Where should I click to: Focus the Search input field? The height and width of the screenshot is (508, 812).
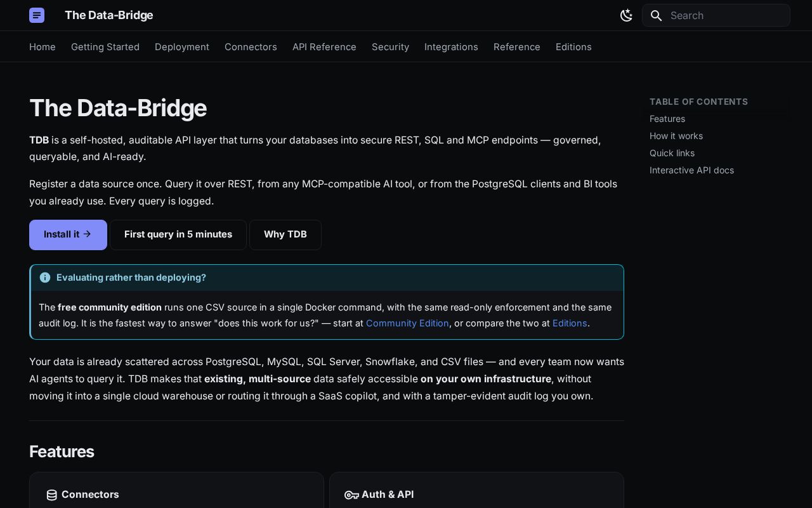click(x=716, y=15)
